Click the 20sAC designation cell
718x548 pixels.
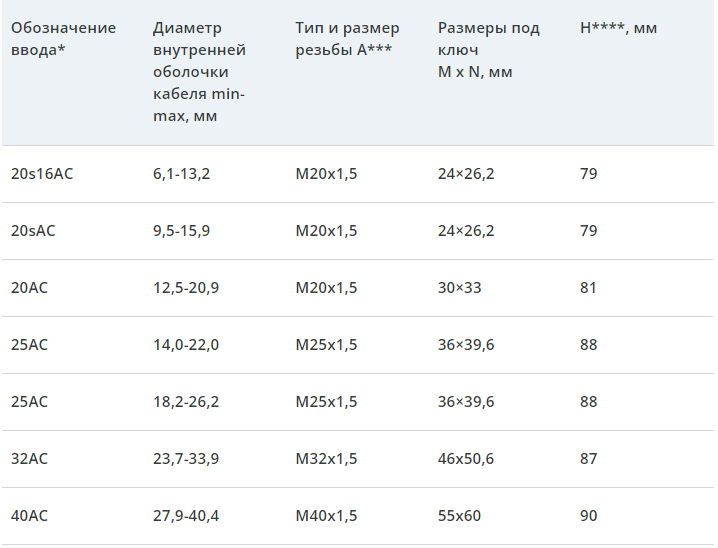(33, 231)
